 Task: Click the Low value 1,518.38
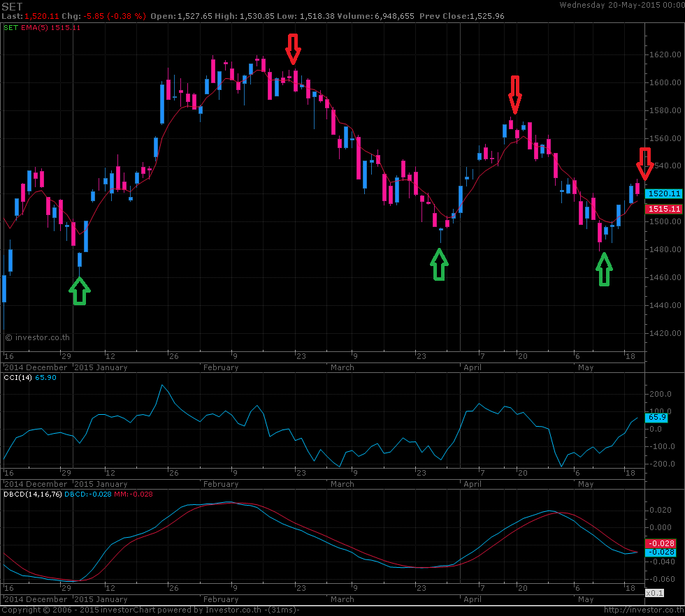[x=317, y=16]
